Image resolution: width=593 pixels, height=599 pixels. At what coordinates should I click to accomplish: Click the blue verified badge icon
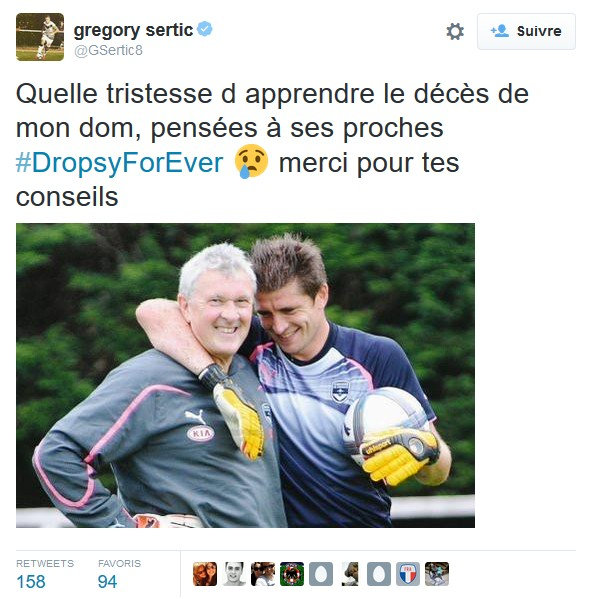pos(205,29)
